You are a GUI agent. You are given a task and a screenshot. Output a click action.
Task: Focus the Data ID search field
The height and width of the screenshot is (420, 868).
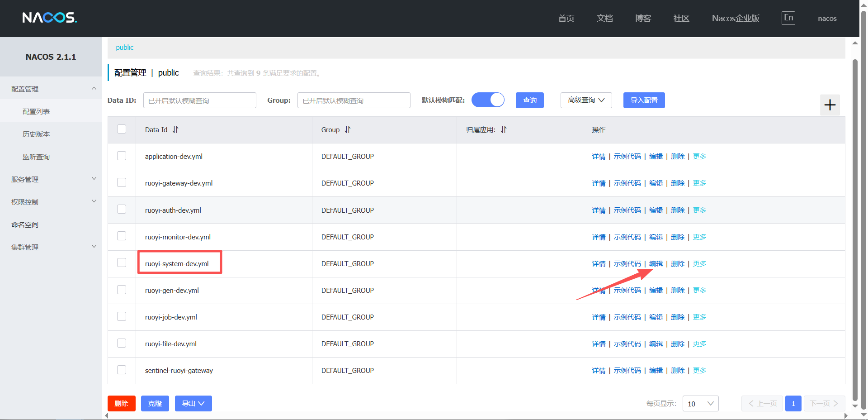200,100
